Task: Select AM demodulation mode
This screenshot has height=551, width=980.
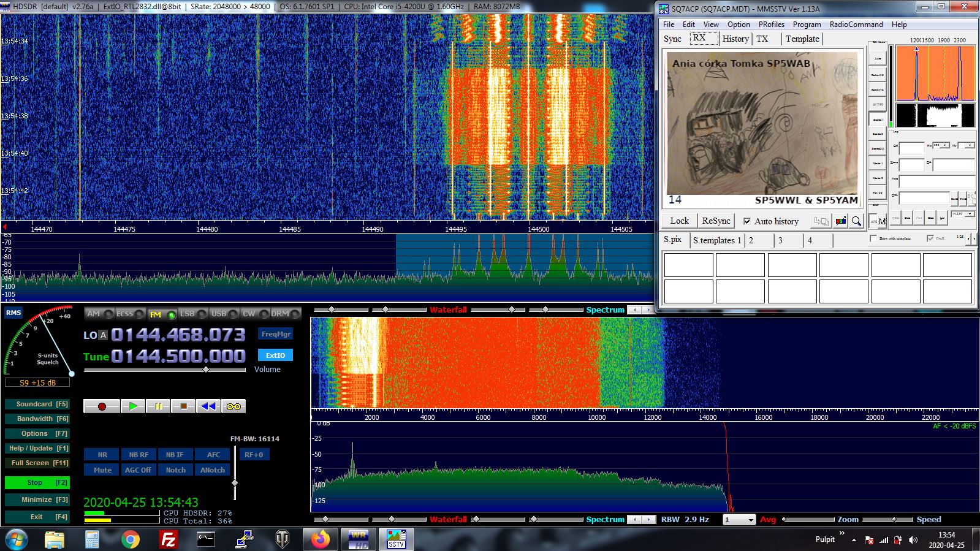Action: pyautogui.click(x=100, y=314)
